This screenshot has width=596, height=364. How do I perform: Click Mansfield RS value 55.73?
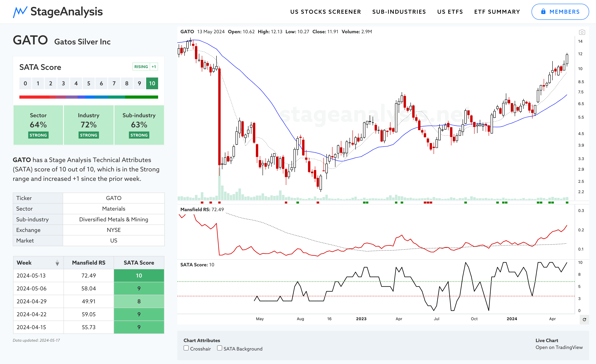[89, 327]
